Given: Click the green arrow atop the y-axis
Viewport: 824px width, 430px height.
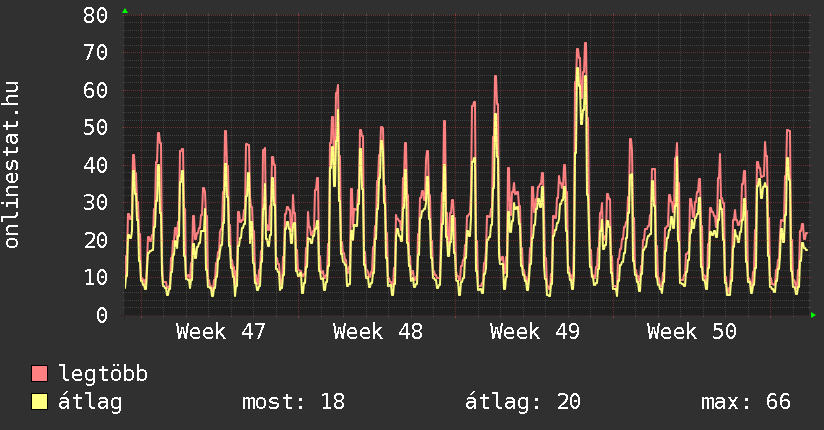Looking at the screenshot, I should pos(125,11).
